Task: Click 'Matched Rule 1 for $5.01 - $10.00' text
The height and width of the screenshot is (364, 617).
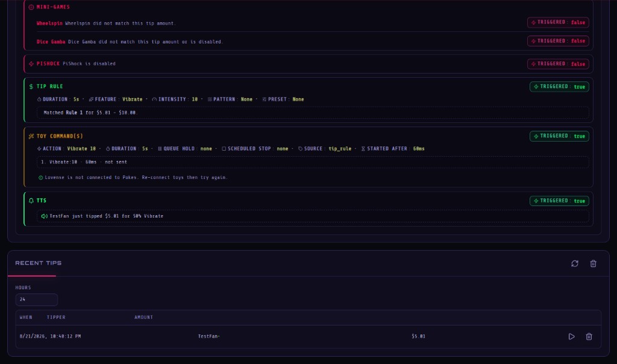Action: pyautogui.click(x=90, y=113)
